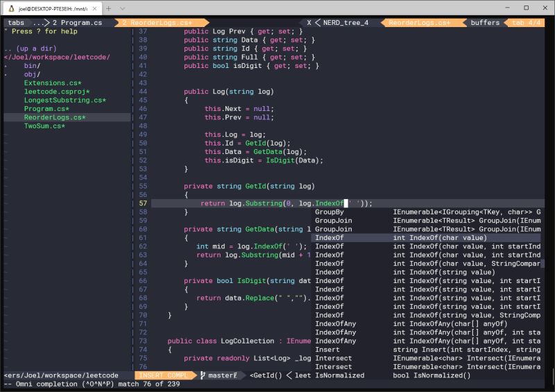Open a new terminal tab with the plus icon
Viewport: 555px width, 392px height.
click(x=109, y=8)
